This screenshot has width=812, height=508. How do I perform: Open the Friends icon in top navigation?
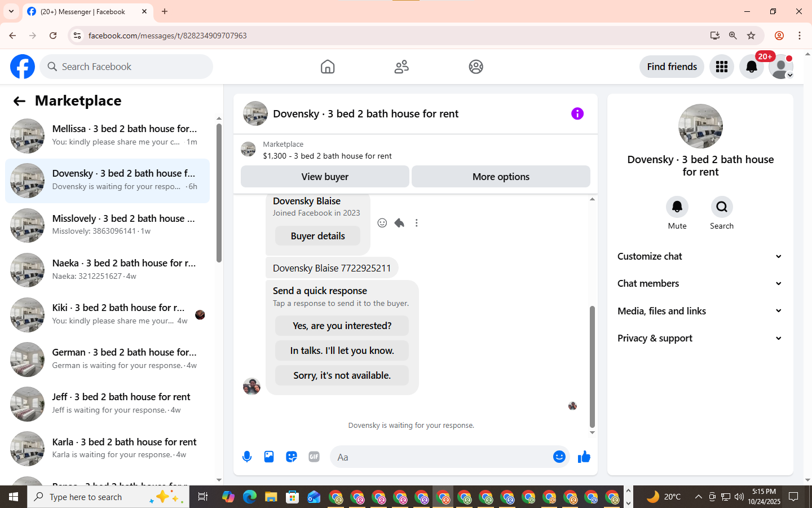click(401, 67)
